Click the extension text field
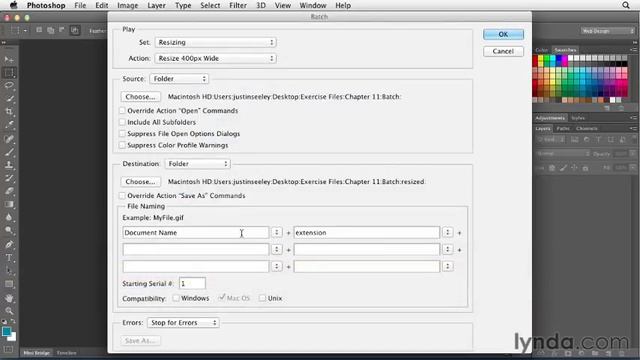This screenshot has width=640, height=360. tap(367, 232)
